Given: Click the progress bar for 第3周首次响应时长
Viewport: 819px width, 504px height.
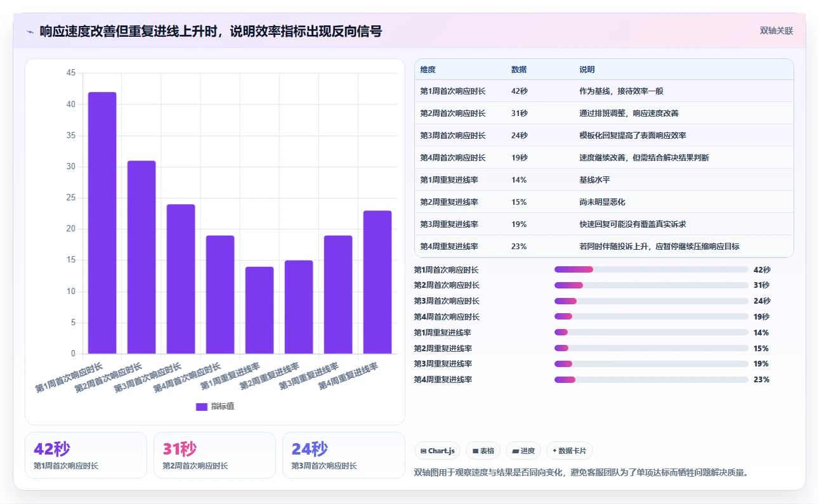Looking at the screenshot, I should (652, 301).
